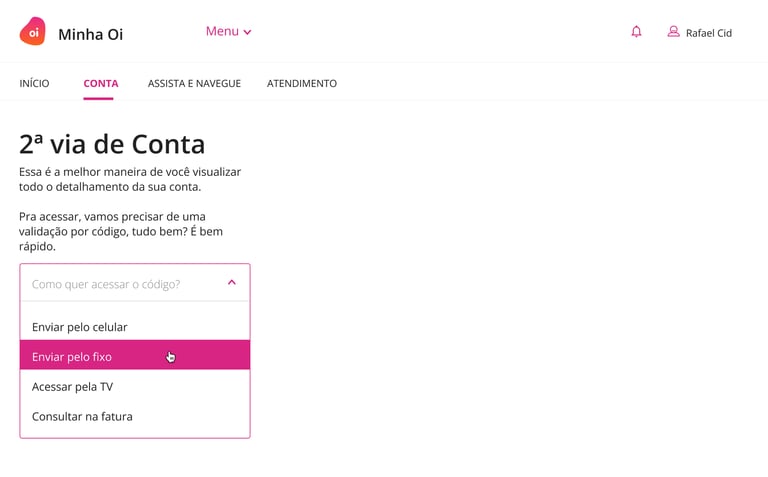Choose 'Enviar pelo celular' option

pos(80,327)
